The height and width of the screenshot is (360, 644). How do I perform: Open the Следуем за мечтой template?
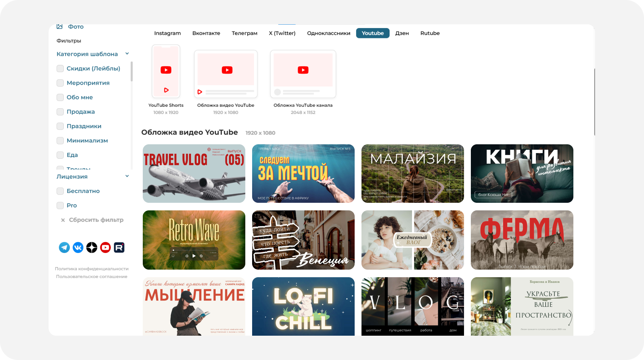pos(303,174)
